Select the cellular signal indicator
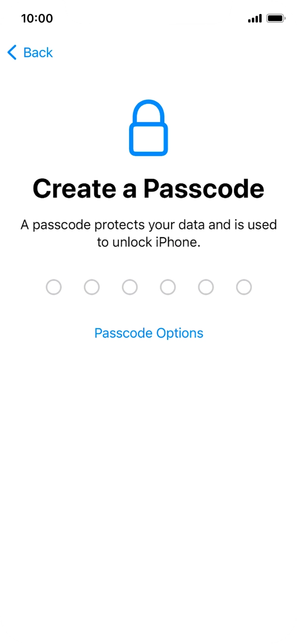Screen dimensions: 297x644 point(254,17)
